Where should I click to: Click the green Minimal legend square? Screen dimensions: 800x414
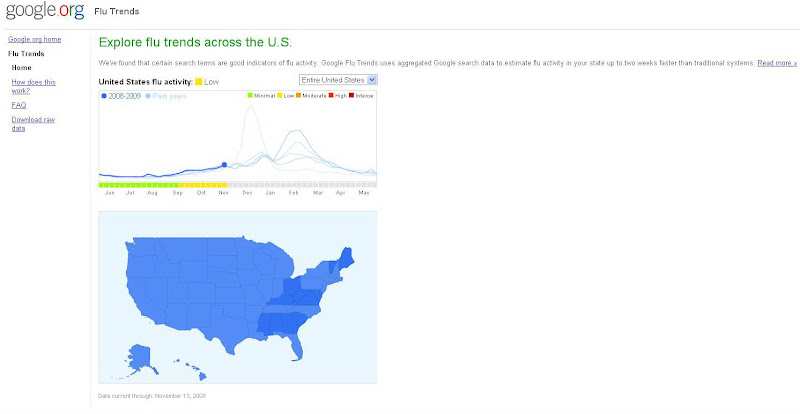(x=249, y=95)
